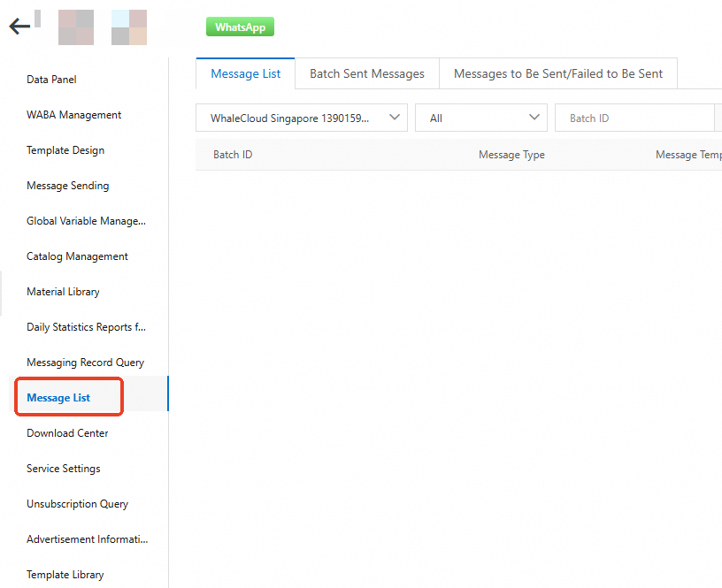Switch to the Message List tab
This screenshot has height=588, width=722.
[245, 73]
